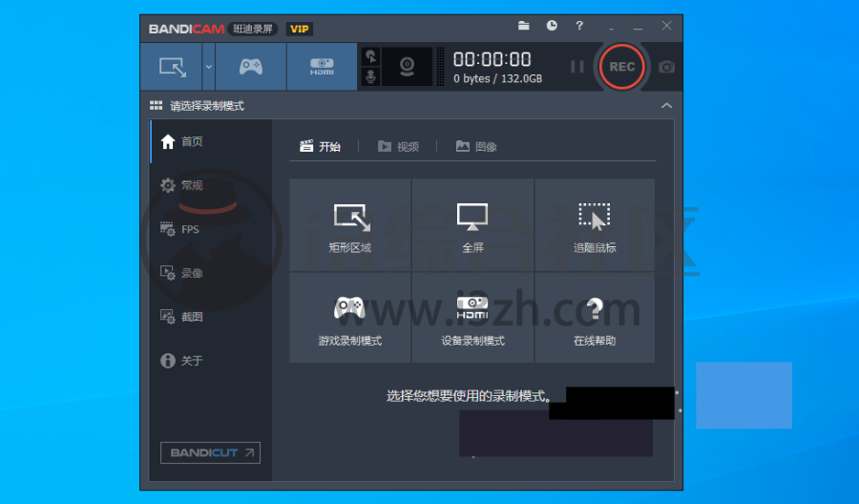Open the 在线帮助 online help tile
This screenshot has width=859, height=504.
595,318
